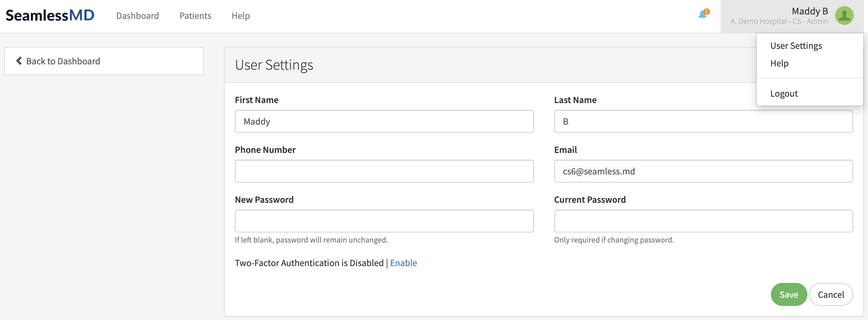Select User Settings from dropdown menu
Image resolution: width=868 pixels, height=320 pixels.
coord(796,46)
